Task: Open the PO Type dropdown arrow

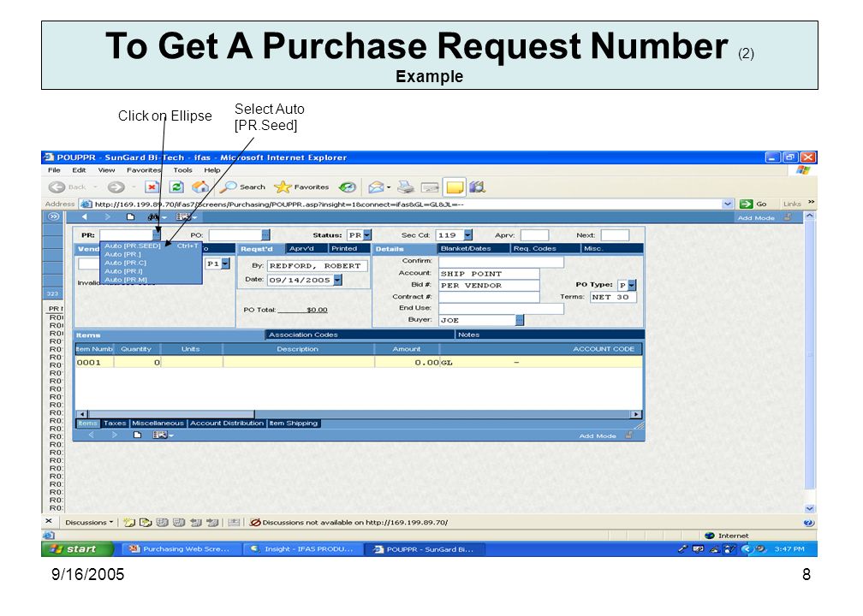Action: [x=632, y=285]
